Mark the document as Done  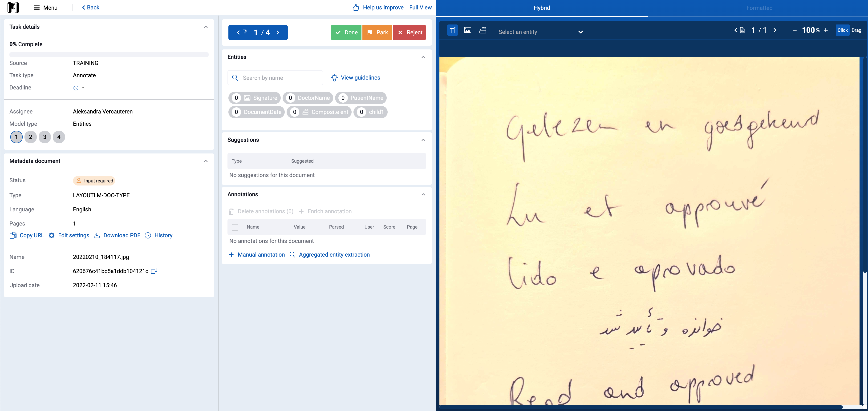346,32
